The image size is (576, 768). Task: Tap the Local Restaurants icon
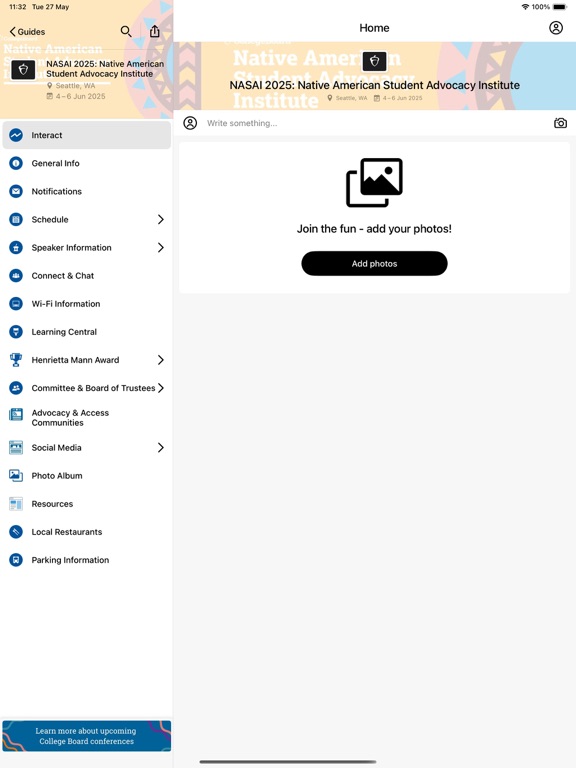(x=16, y=532)
